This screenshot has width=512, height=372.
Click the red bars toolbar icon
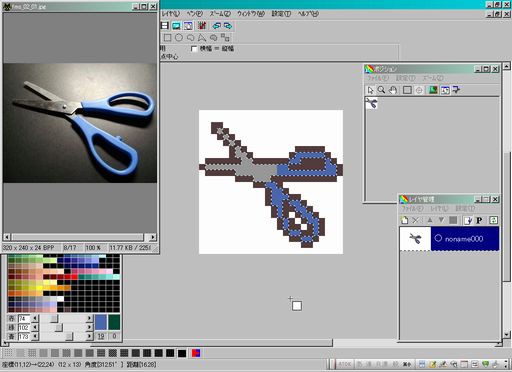coord(202,26)
